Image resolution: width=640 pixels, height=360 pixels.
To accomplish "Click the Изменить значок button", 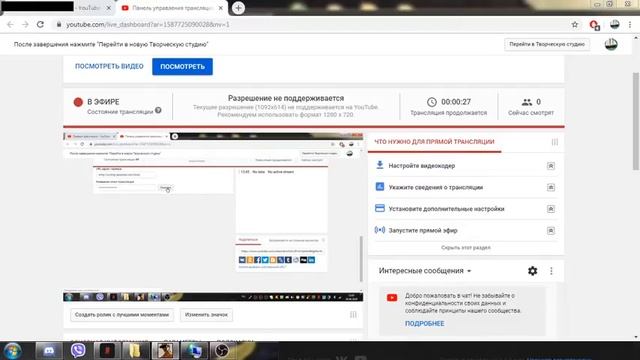I will tap(206, 315).
